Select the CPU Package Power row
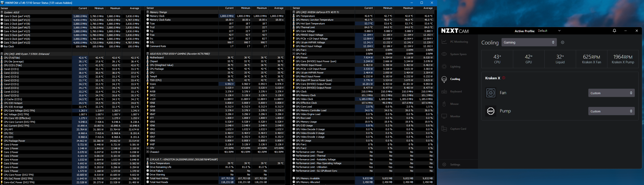644x185 pixels. click(x=70, y=141)
